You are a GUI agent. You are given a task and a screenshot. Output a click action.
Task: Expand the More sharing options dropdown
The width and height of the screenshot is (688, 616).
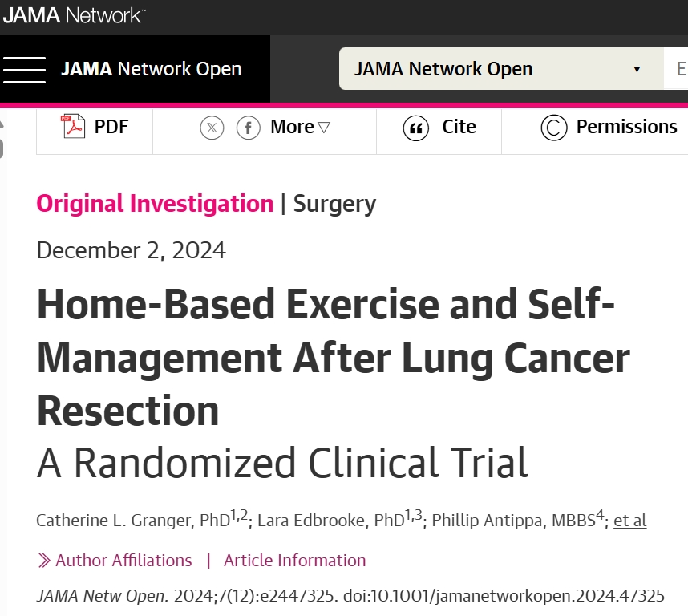tap(300, 127)
